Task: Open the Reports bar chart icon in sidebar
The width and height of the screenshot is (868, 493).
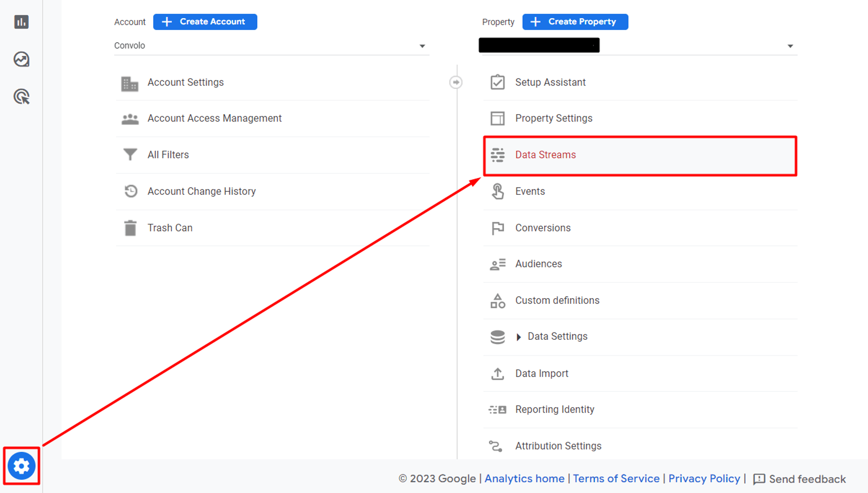Action: coord(21,22)
